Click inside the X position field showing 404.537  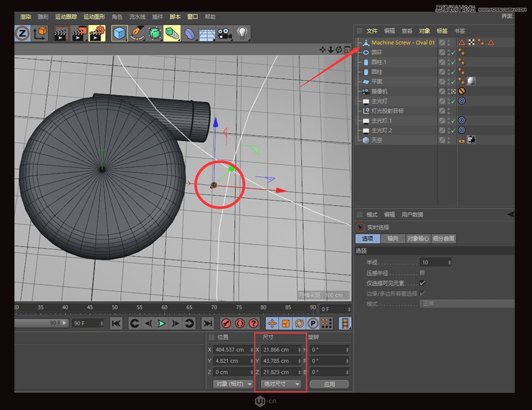pos(233,350)
